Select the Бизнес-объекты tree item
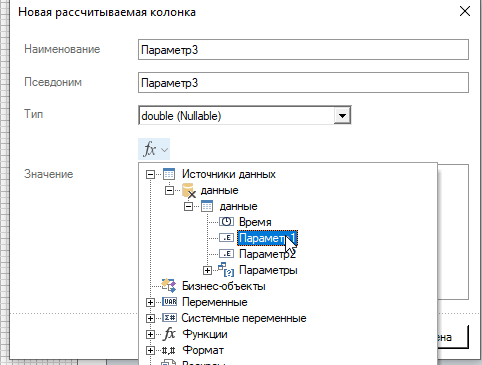 click(x=224, y=286)
